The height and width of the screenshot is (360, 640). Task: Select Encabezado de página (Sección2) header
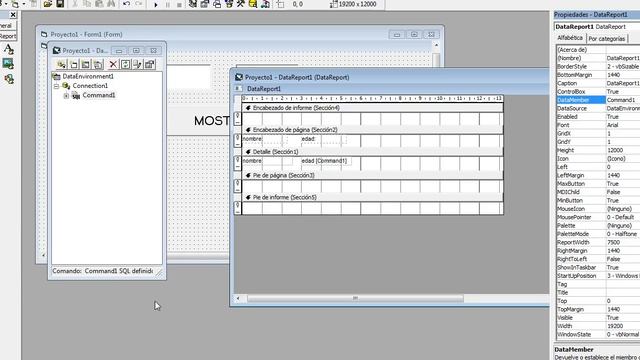click(x=372, y=130)
